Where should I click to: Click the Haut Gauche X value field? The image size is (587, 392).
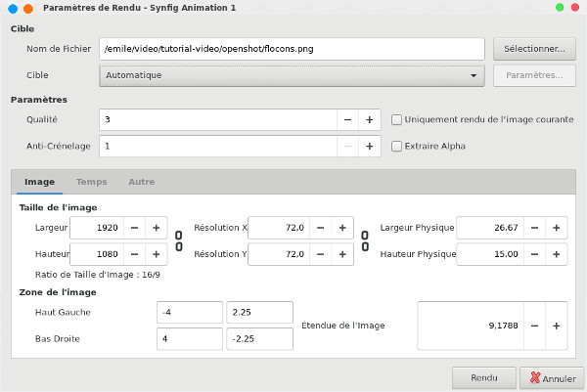tap(188, 312)
